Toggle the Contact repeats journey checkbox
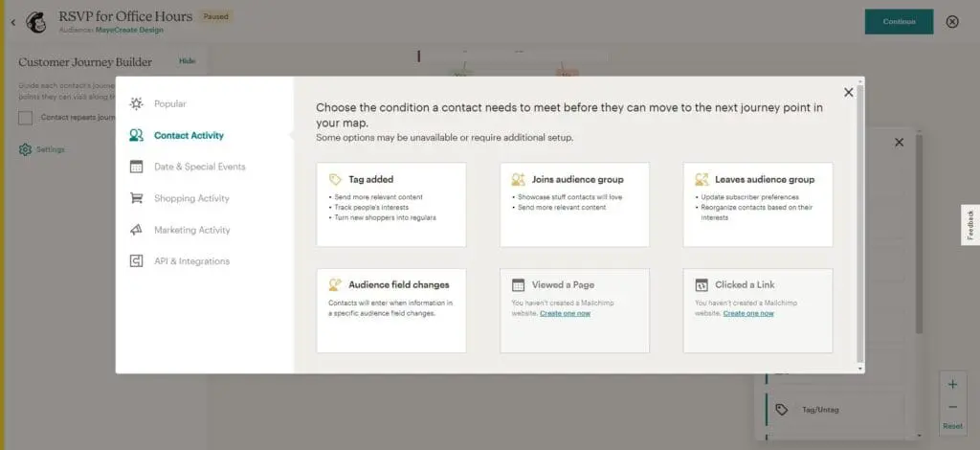 pyautogui.click(x=26, y=117)
